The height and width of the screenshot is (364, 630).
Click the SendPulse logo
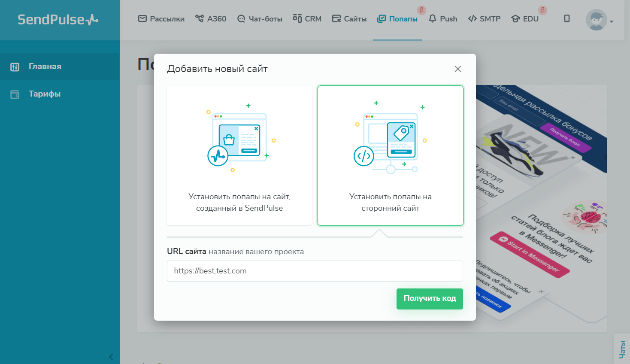(x=58, y=19)
